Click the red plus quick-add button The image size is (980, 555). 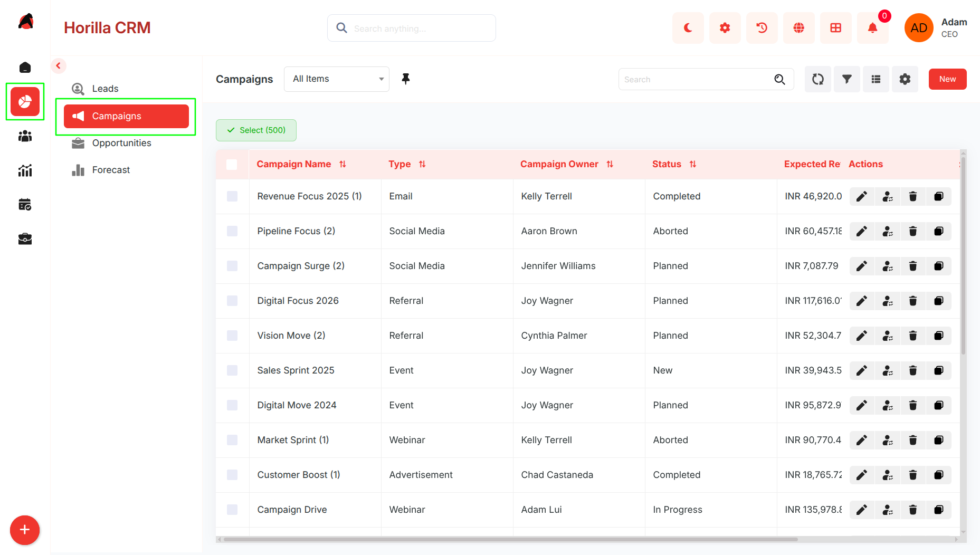(x=25, y=530)
